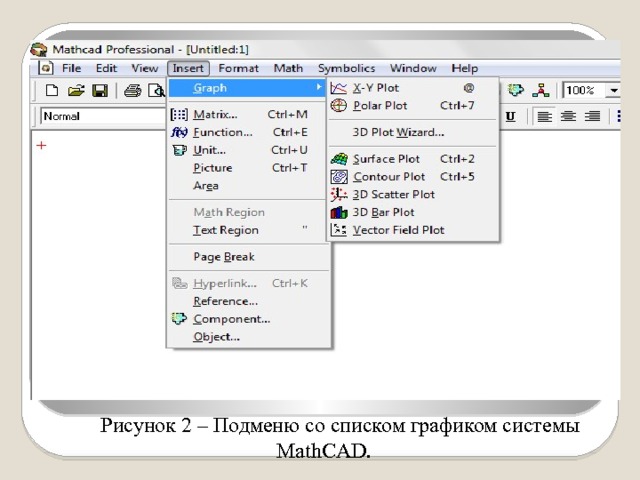The width and height of the screenshot is (640, 480).
Task: Click the Component puzzle icon in toolbar
Action: click(x=516, y=90)
